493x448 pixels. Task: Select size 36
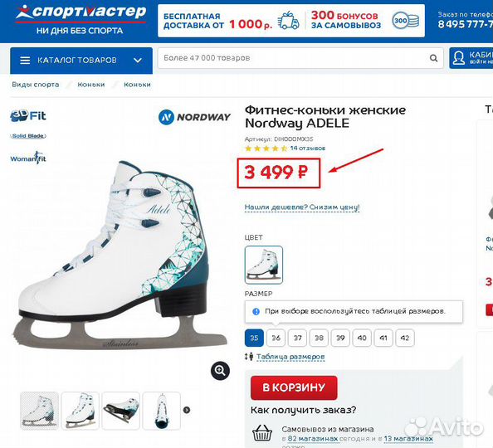tap(276, 338)
